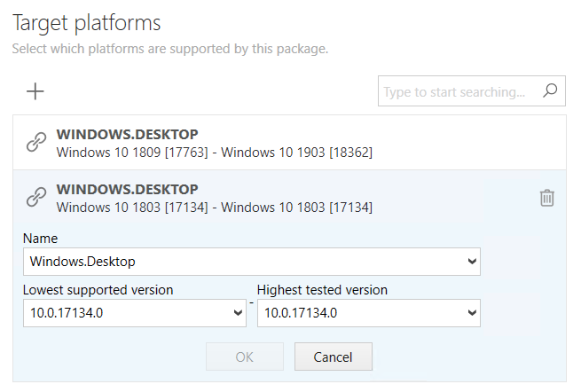Click the WINDOWS.DESKTOP heading of the 1803 entry
This screenshot has width=581, height=392.
tap(127, 189)
